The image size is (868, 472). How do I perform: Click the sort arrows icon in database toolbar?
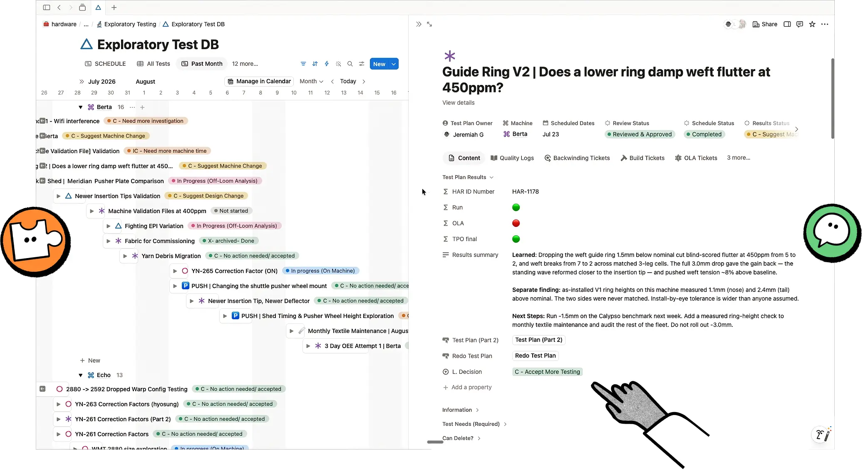point(315,64)
